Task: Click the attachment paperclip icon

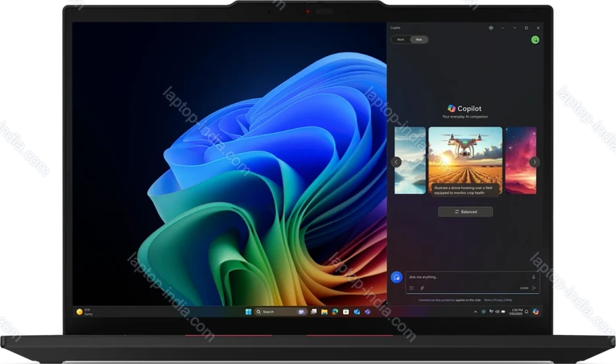Action: coord(422,287)
